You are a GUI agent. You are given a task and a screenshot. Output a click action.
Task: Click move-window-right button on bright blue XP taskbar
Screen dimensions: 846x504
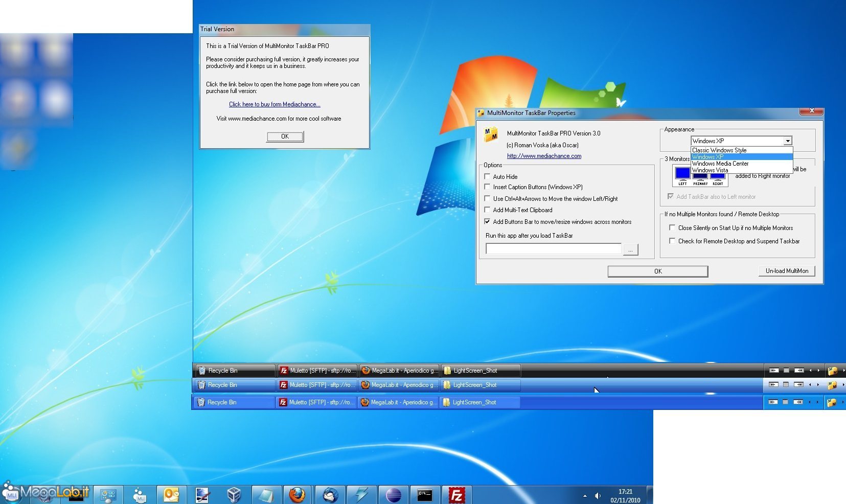(x=798, y=402)
